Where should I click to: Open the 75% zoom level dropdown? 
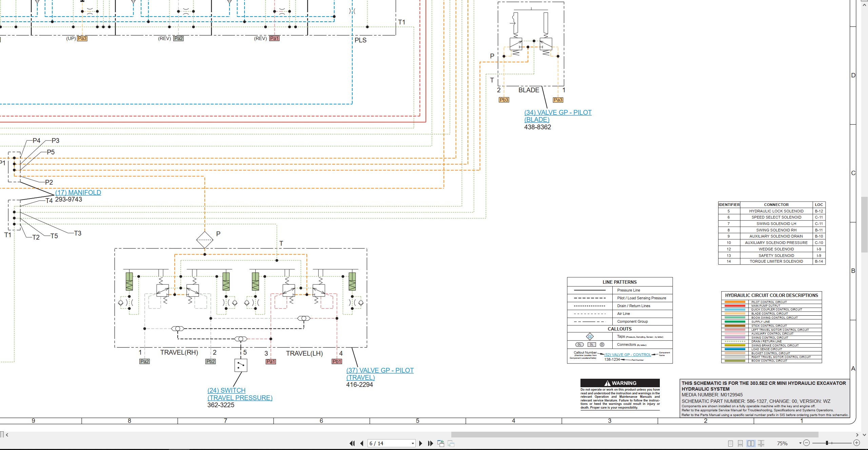[800, 443]
